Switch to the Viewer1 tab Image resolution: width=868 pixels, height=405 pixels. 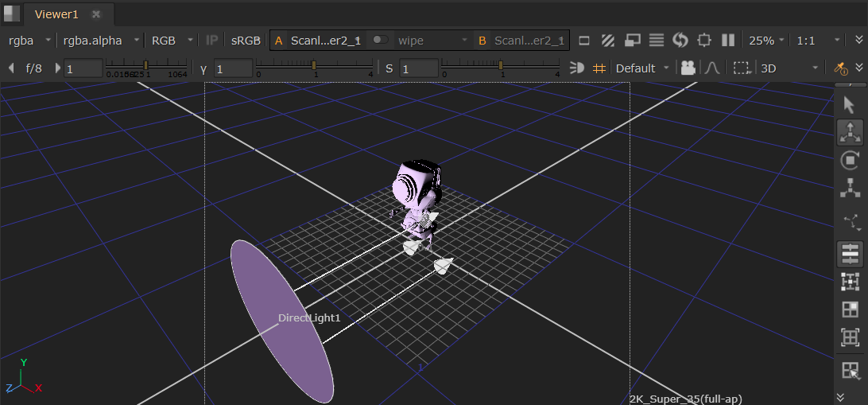[x=56, y=14]
